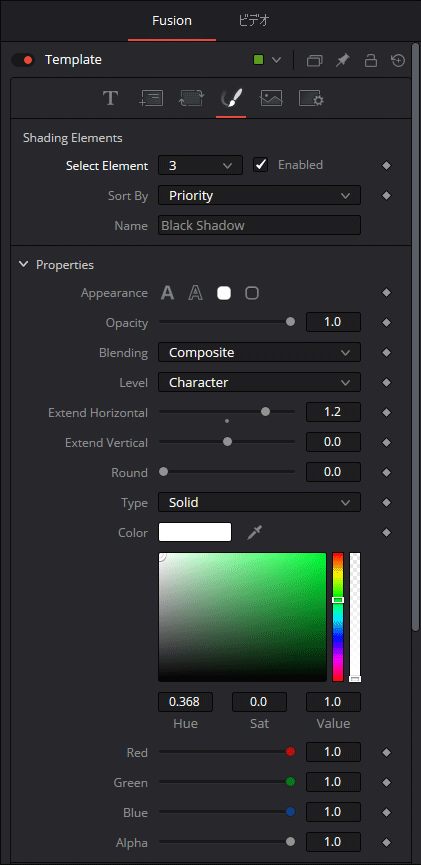Click the pin icon beside Template
The image size is (421, 865).
click(343, 60)
